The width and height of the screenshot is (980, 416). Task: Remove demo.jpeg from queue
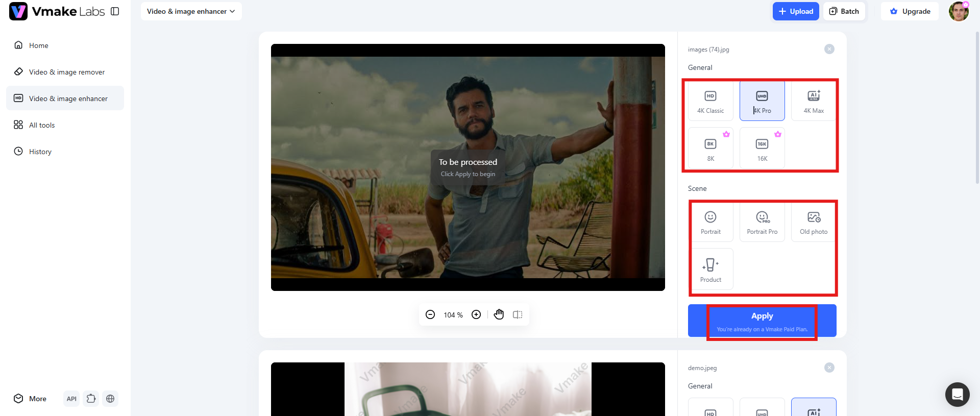(829, 368)
